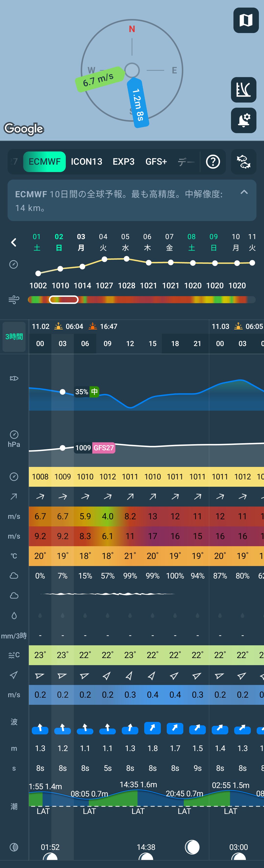Select the EXP3 model tab
The height and width of the screenshot is (868, 264).
(124, 162)
